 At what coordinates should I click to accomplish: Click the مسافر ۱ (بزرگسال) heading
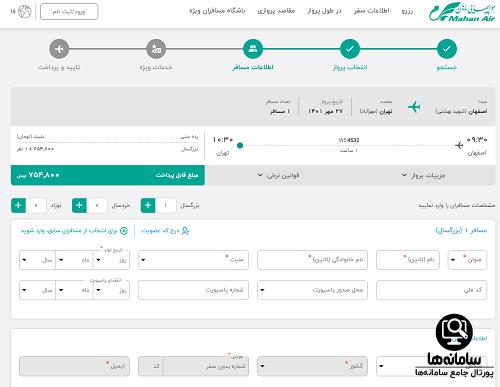tap(461, 230)
